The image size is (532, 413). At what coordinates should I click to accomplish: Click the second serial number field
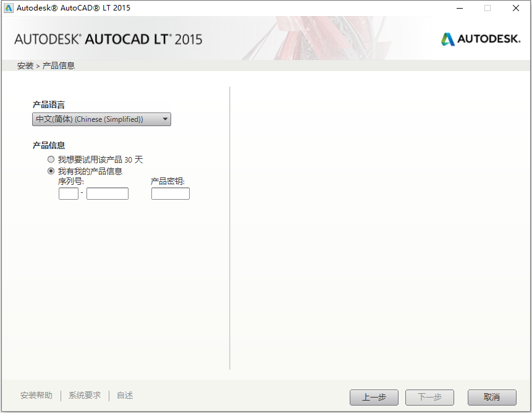click(108, 194)
